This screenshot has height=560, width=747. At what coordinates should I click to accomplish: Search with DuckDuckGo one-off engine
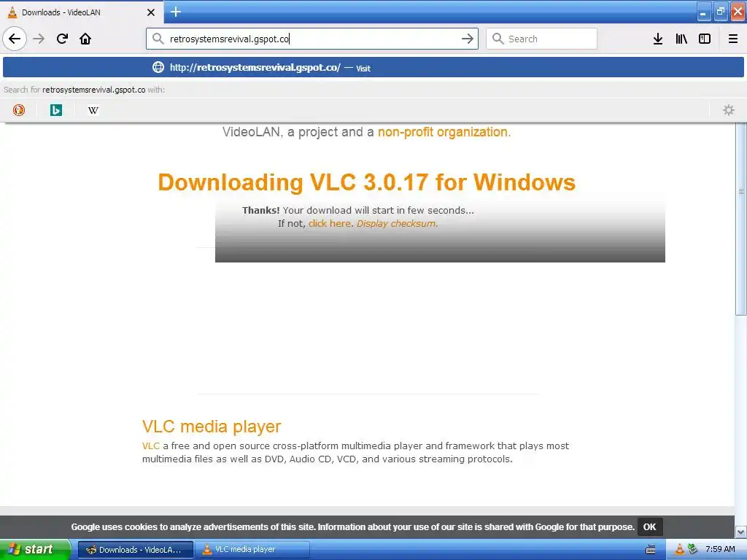click(x=18, y=110)
